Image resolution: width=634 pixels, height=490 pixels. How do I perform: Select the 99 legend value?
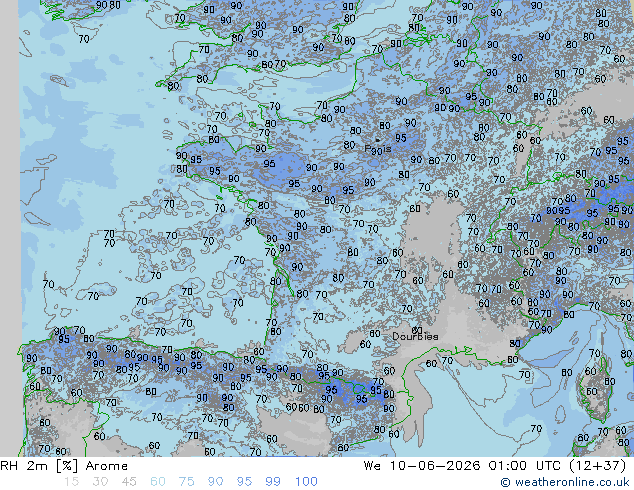(x=273, y=482)
